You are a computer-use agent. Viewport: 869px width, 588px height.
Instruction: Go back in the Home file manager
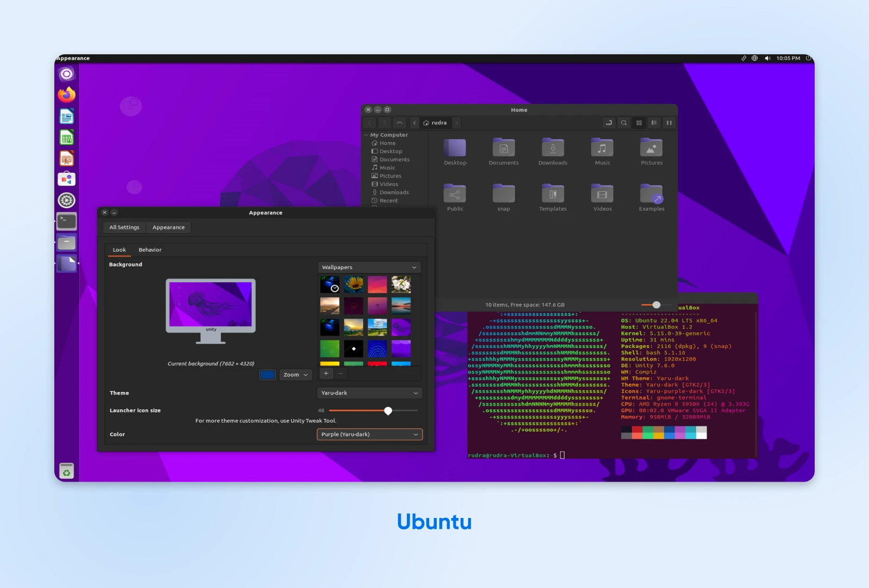[369, 123]
